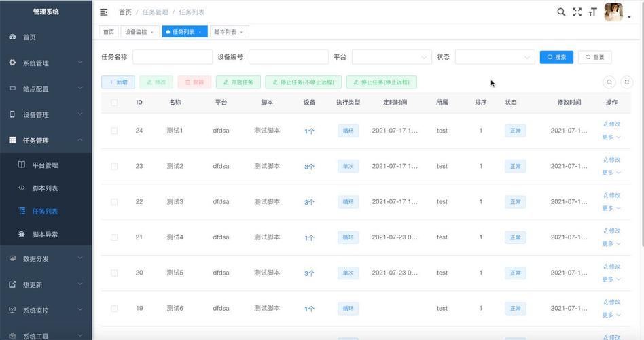Open the user menu caret beside avatar
The width and height of the screenshot is (644, 340).
coord(629,17)
